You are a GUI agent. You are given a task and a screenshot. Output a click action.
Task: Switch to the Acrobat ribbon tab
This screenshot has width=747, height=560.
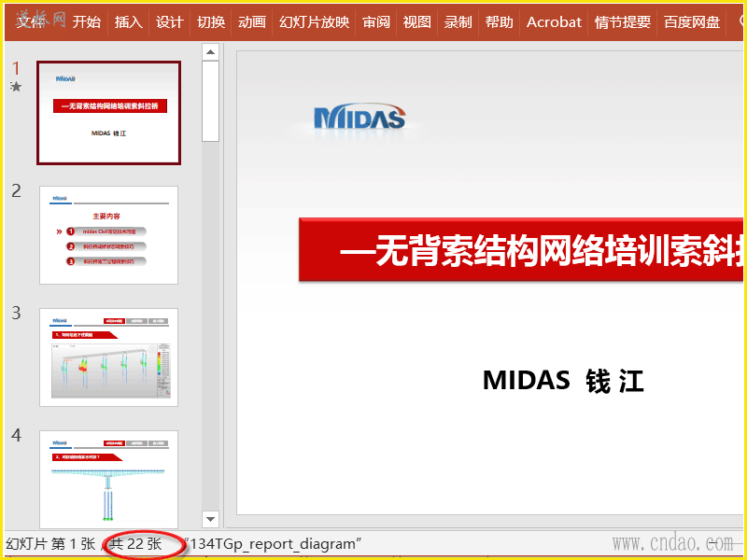(554, 21)
